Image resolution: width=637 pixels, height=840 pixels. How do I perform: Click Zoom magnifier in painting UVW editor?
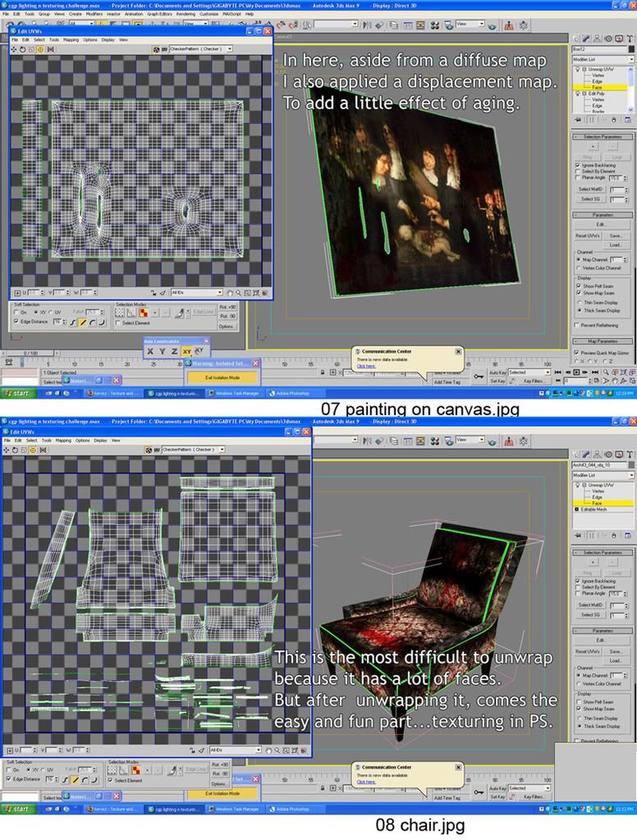click(x=238, y=293)
